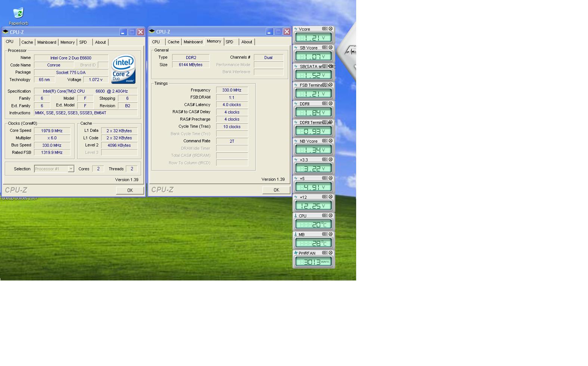Click the Cycle Time (Tras) value 10 clocks
Viewport: 588px width, 366px height.
coord(232,127)
